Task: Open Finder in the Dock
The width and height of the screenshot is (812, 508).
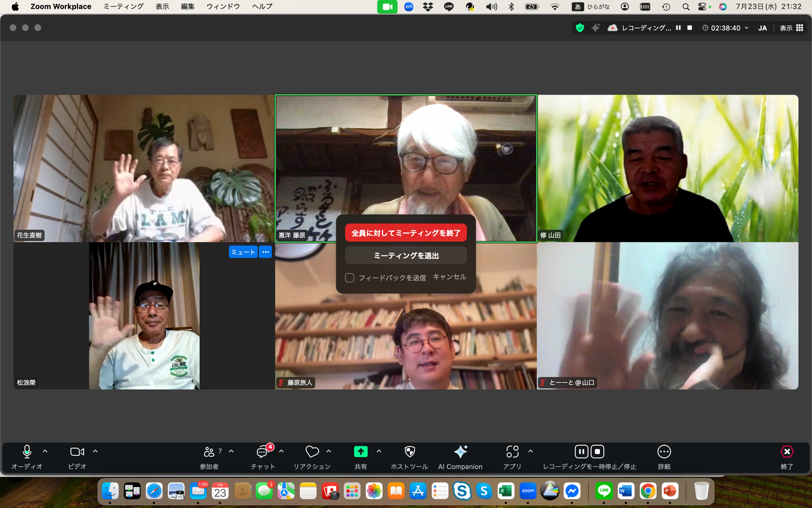Action: tap(110, 491)
